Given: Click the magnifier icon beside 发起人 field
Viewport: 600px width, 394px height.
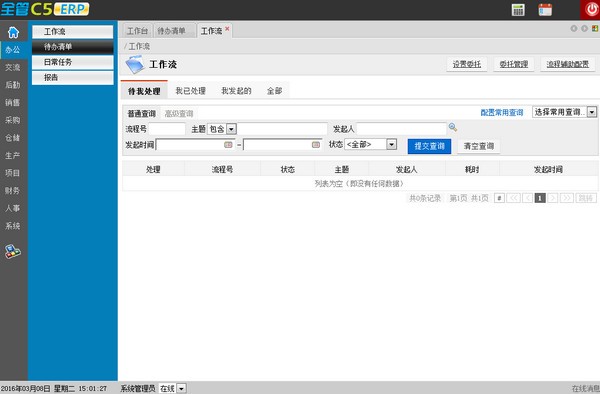Looking at the screenshot, I should pyautogui.click(x=453, y=127).
